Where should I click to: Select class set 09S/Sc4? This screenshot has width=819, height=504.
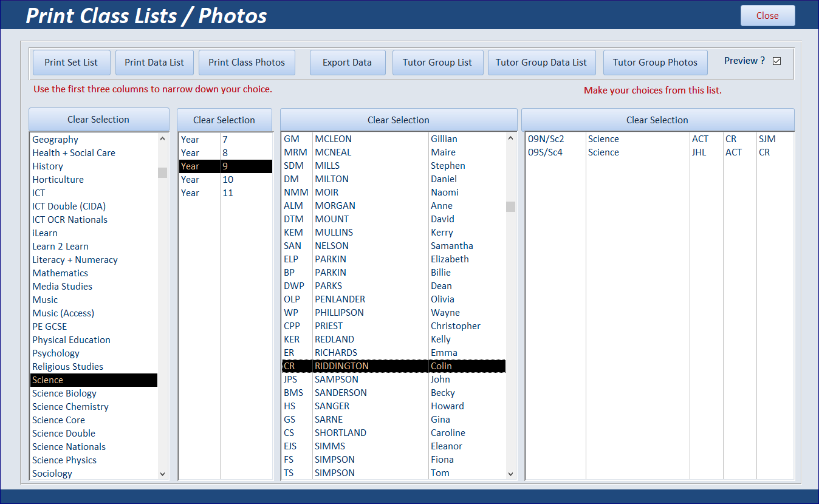tap(660, 152)
